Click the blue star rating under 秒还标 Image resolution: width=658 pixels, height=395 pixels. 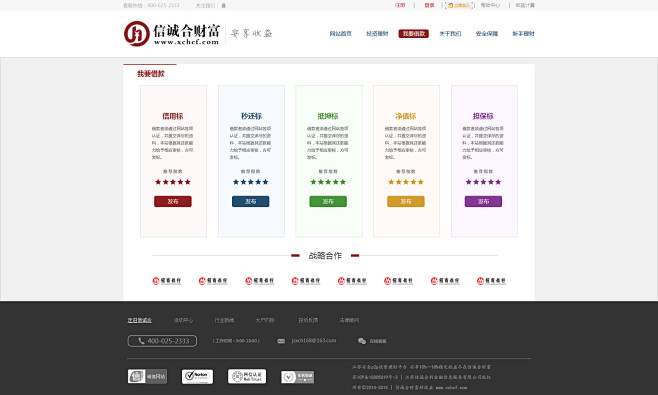(251, 182)
